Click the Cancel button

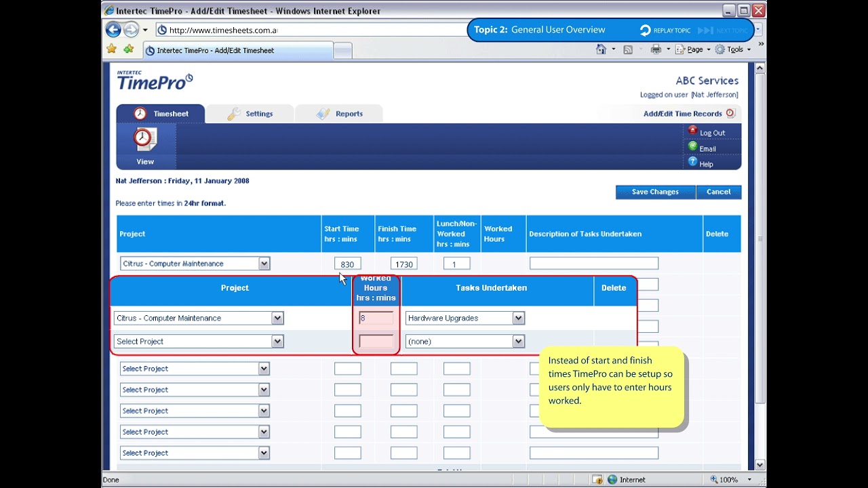[719, 192]
